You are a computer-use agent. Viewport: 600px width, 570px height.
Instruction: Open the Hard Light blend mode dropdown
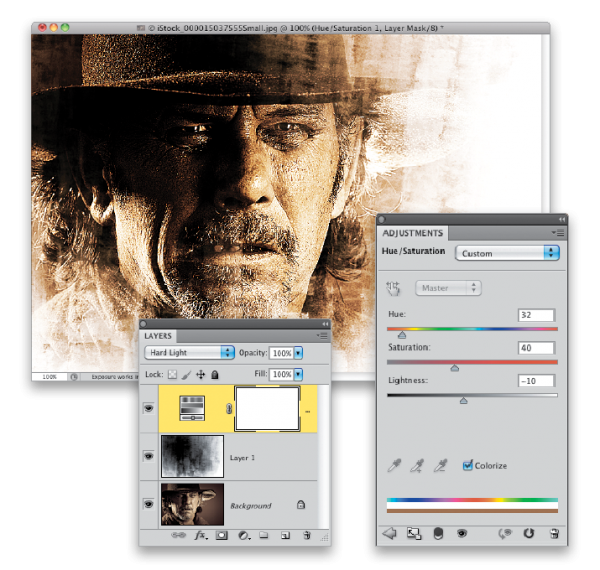(x=188, y=353)
